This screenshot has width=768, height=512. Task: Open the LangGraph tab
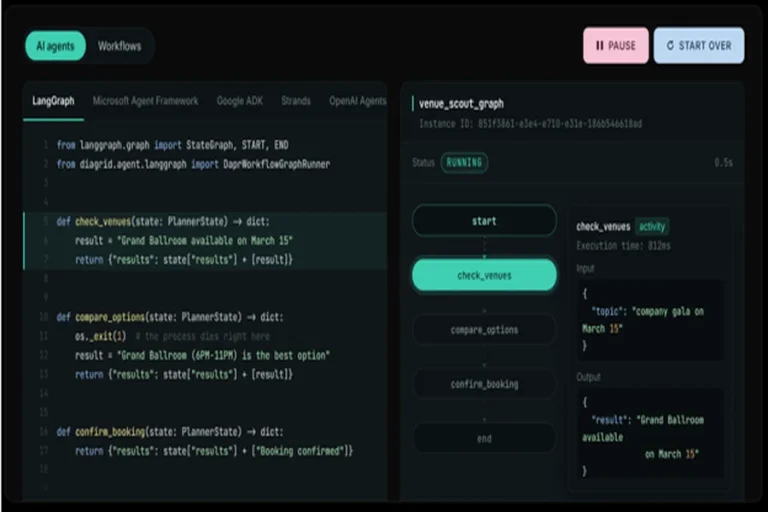click(x=53, y=101)
